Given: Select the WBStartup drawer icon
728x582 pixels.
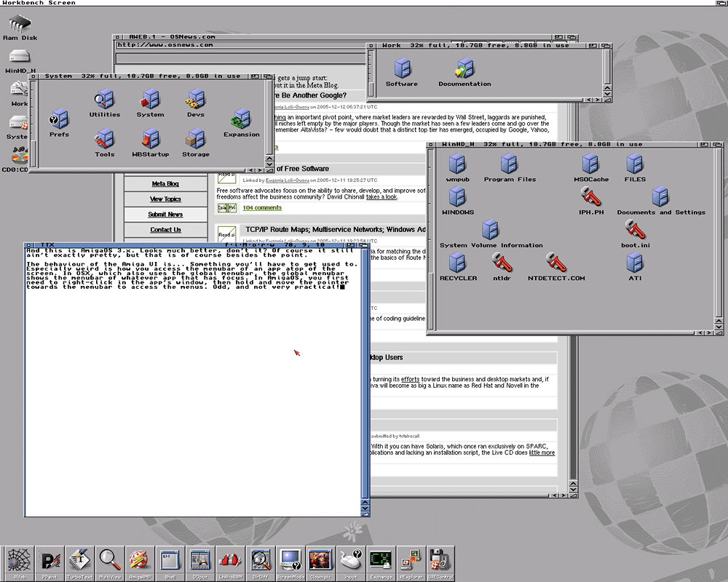Looking at the screenshot, I should coord(150,143).
